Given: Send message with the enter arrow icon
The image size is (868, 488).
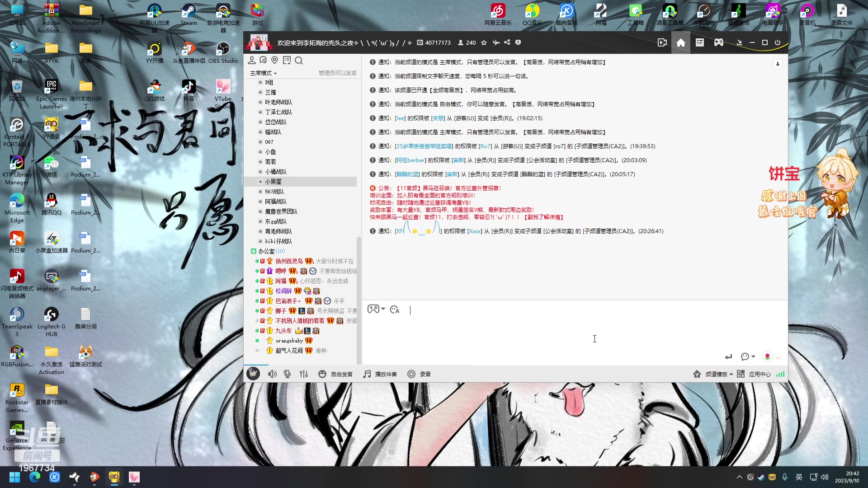Looking at the screenshot, I should [728, 357].
